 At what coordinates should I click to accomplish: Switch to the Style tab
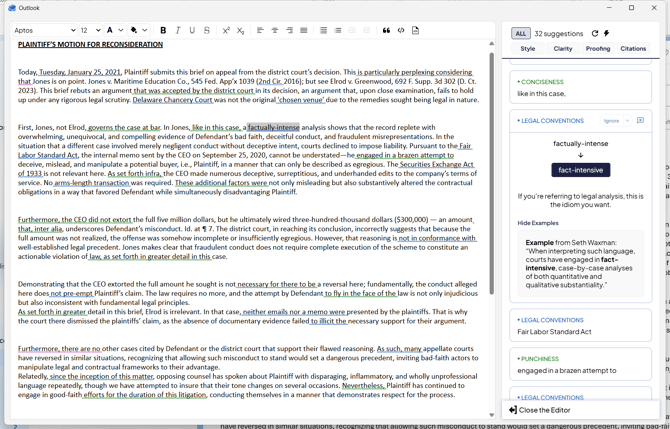point(527,49)
